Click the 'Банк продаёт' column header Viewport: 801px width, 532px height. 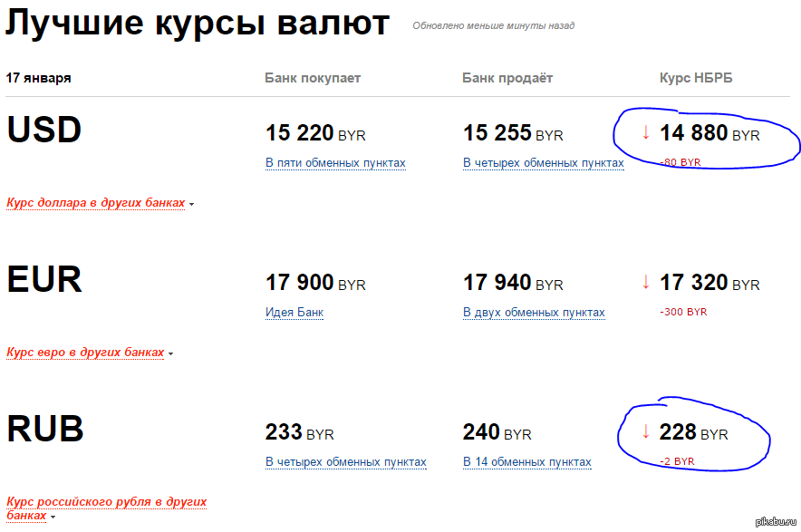click(x=507, y=78)
